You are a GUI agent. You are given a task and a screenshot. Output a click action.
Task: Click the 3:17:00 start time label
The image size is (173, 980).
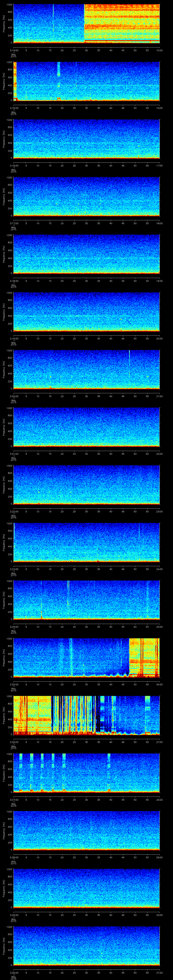pyautogui.click(x=14, y=223)
